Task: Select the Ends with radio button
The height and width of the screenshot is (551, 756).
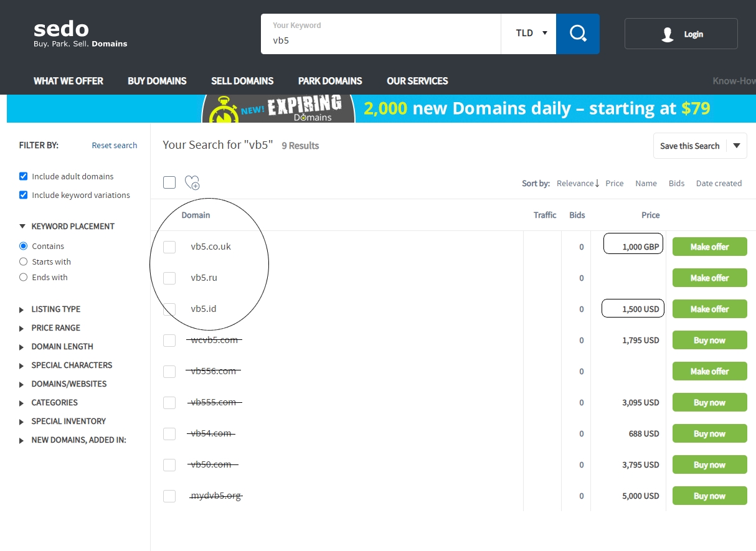Action: pyautogui.click(x=24, y=277)
